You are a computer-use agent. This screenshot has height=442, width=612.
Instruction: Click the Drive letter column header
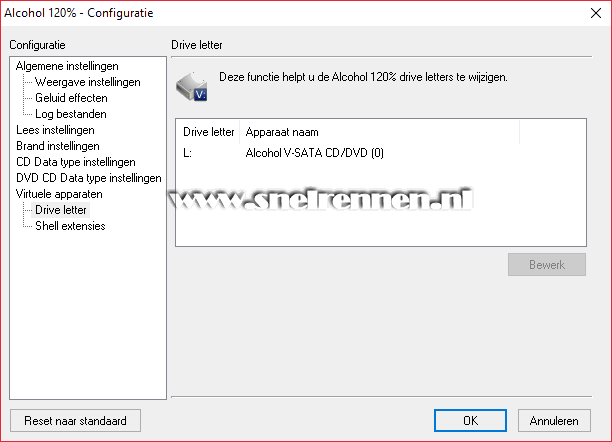(208, 132)
